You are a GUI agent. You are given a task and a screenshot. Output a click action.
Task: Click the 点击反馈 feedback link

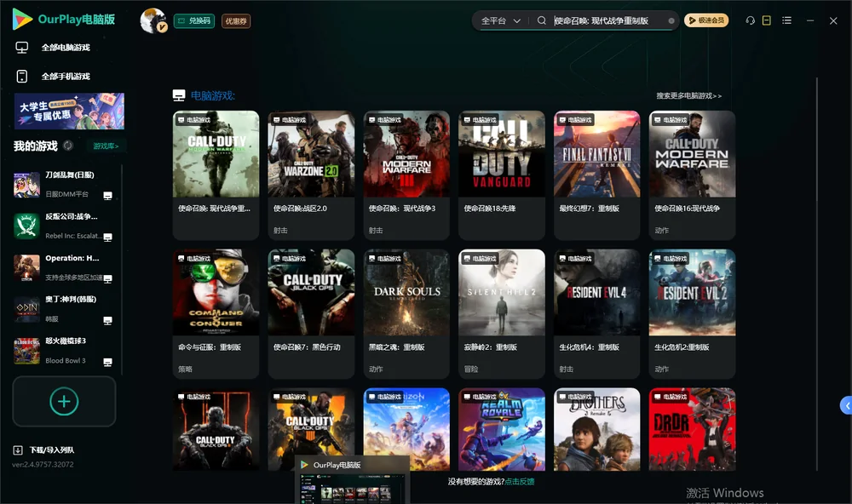click(x=520, y=481)
